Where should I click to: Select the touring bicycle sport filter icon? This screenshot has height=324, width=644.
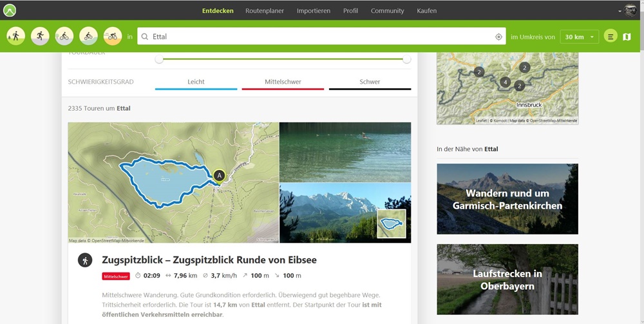(x=64, y=36)
